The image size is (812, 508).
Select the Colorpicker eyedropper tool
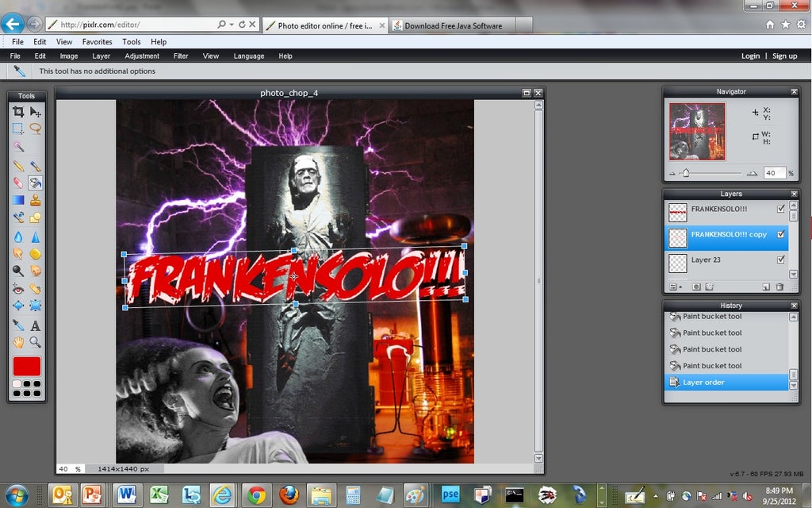click(18, 325)
